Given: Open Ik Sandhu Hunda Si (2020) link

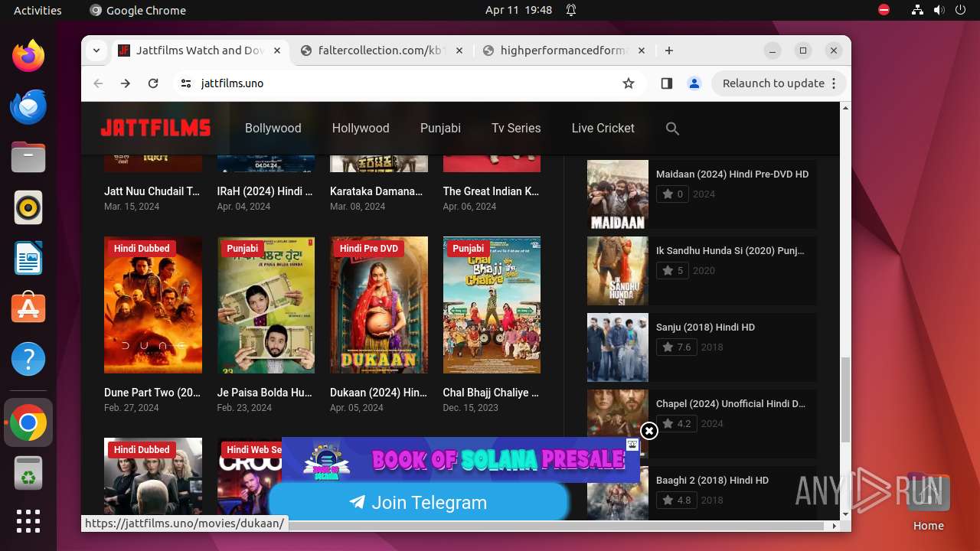Looking at the screenshot, I should coord(730,250).
